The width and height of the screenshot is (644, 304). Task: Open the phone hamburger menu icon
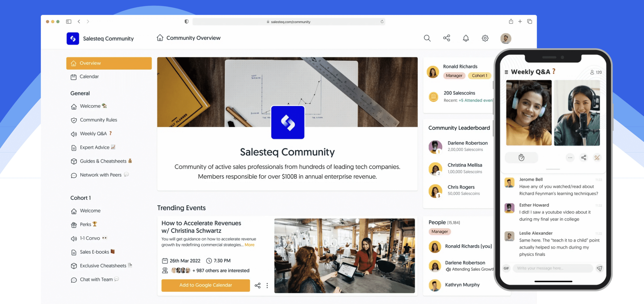click(x=506, y=72)
